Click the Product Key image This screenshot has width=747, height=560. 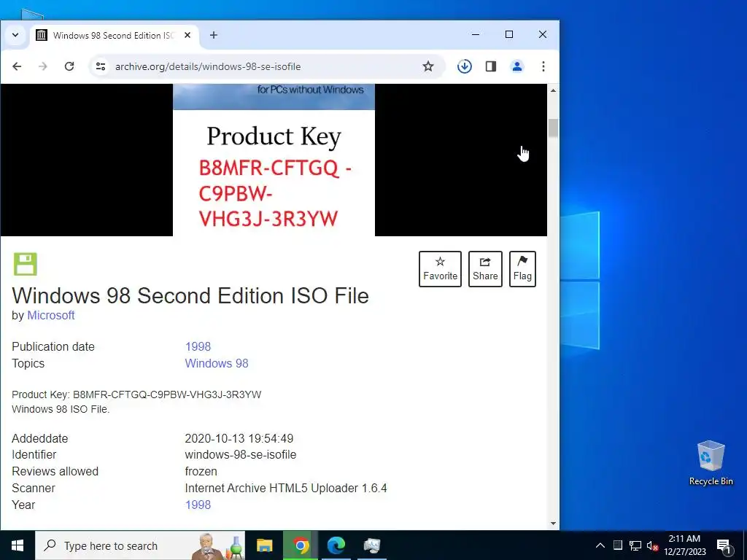274,160
